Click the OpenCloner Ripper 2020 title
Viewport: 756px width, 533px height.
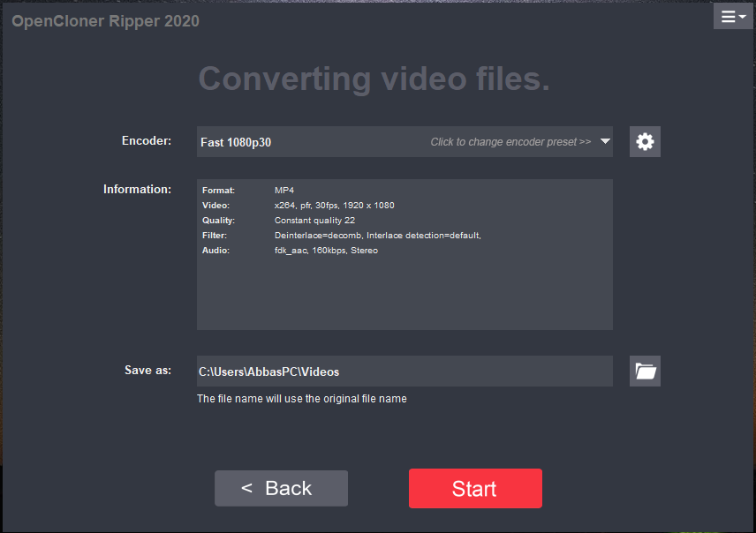pyautogui.click(x=105, y=21)
